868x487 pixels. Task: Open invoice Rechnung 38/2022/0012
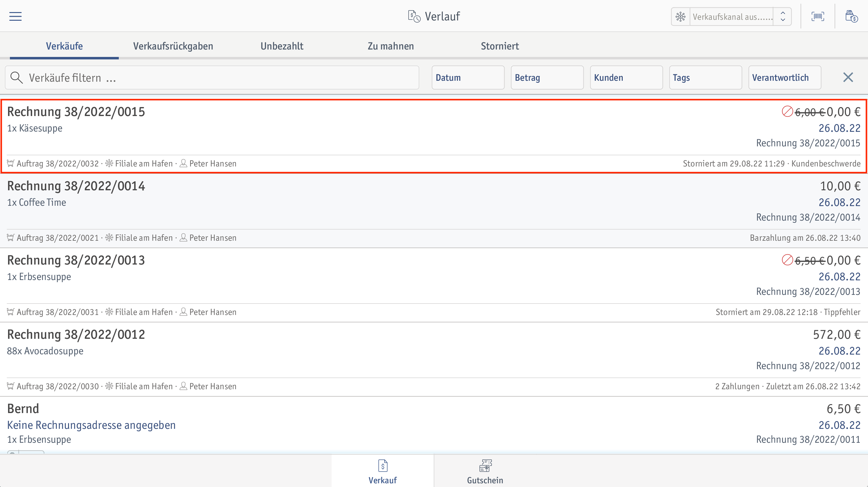point(434,359)
